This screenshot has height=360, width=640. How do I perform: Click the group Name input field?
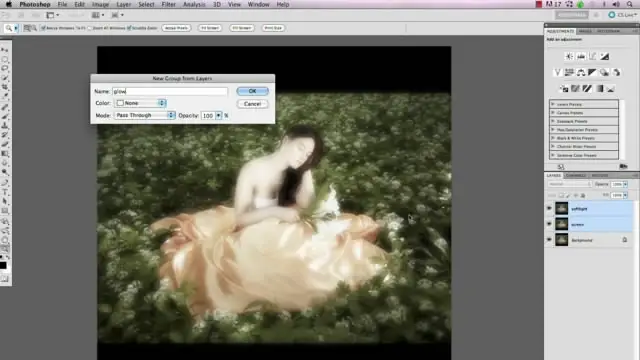pos(170,91)
